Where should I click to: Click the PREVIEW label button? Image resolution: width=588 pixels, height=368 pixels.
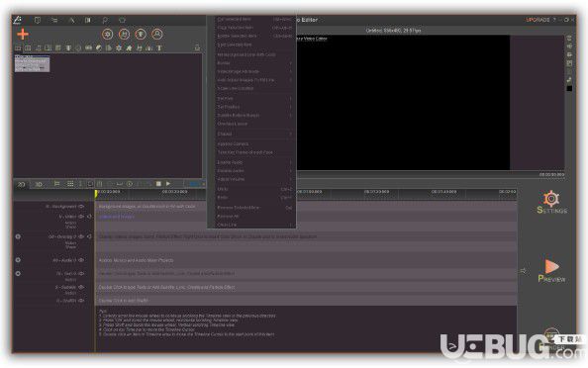551,279
